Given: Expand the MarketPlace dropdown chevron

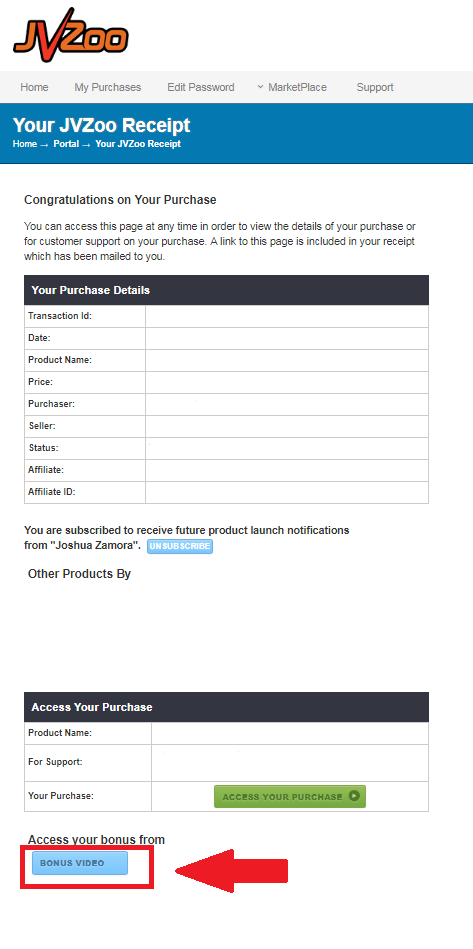Looking at the screenshot, I should (260, 87).
